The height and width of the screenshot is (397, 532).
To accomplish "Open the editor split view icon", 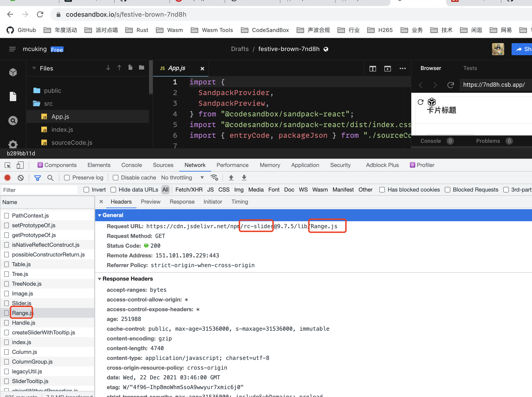I will click(373, 68).
